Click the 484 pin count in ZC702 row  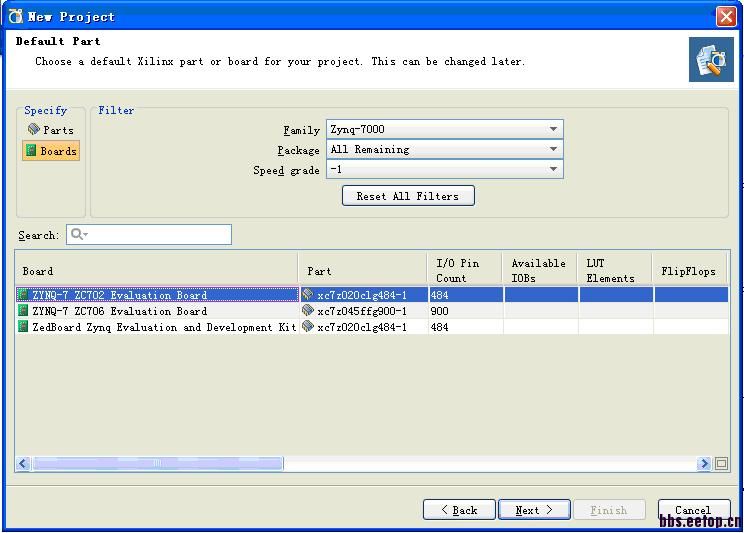(466, 295)
